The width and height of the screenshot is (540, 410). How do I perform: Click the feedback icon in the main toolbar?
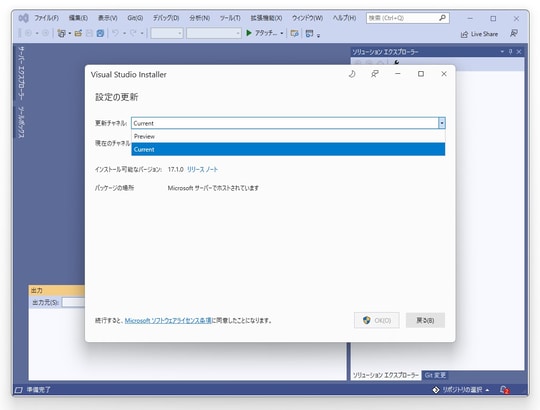click(514, 33)
